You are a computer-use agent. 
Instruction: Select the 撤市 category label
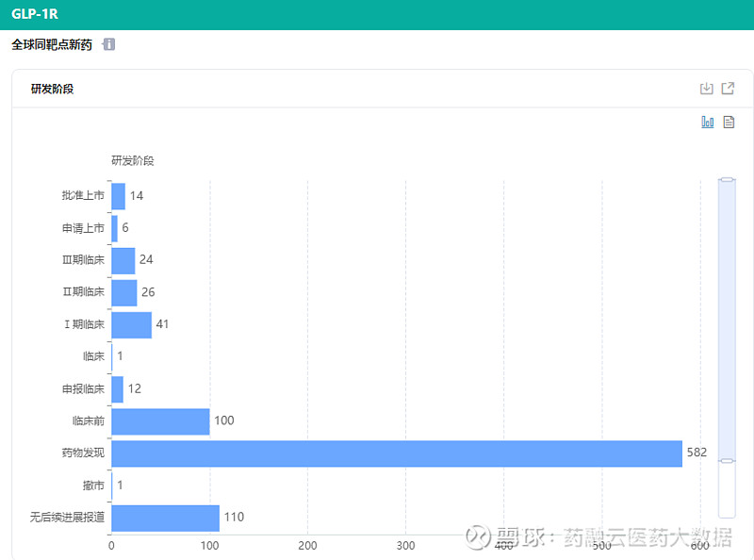click(x=92, y=485)
